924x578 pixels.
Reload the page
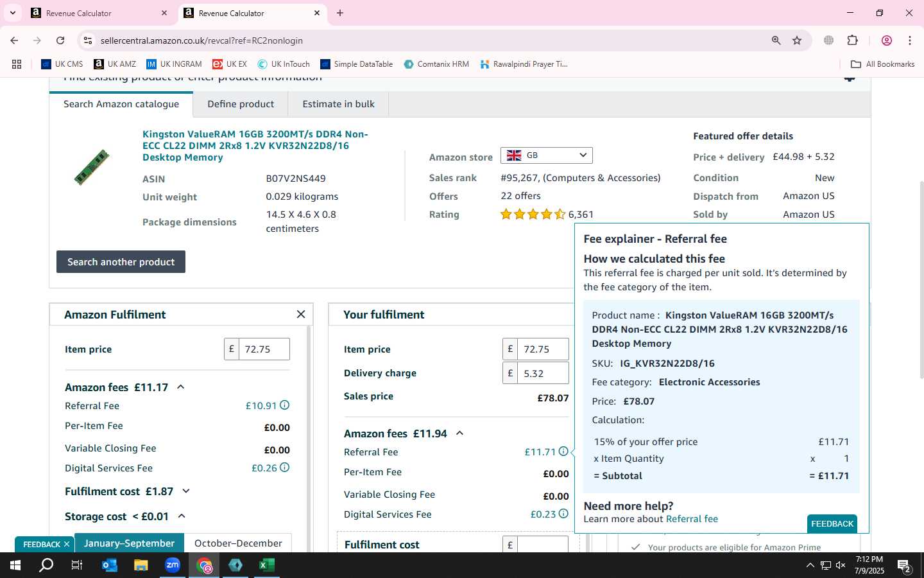tap(60, 40)
